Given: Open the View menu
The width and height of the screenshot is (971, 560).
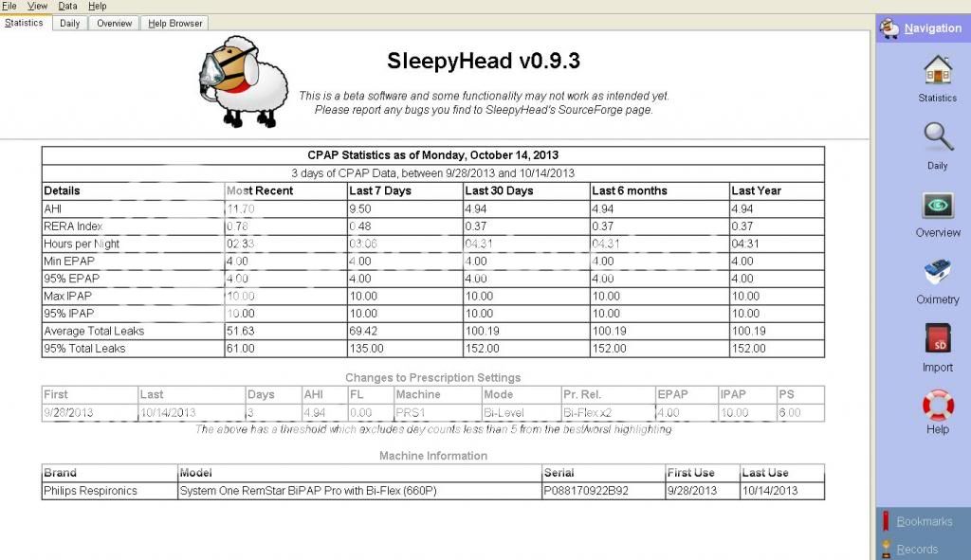Looking at the screenshot, I should point(38,6).
